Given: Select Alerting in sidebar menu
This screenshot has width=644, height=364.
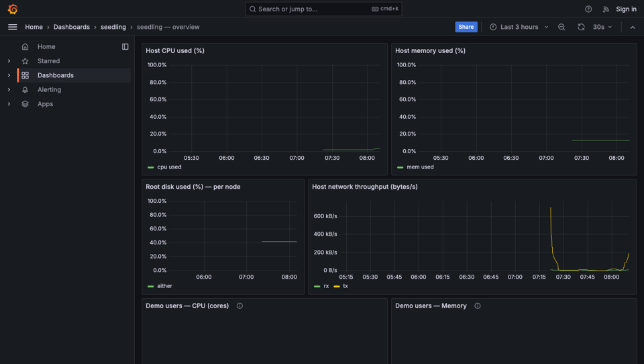Looking at the screenshot, I should click(x=49, y=90).
